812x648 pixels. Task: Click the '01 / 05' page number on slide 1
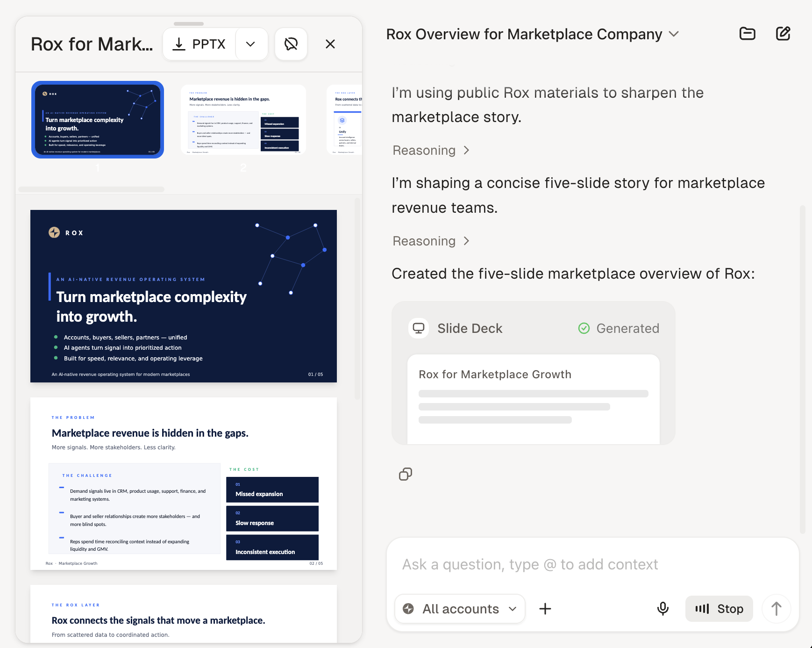click(x=315, y=374)
